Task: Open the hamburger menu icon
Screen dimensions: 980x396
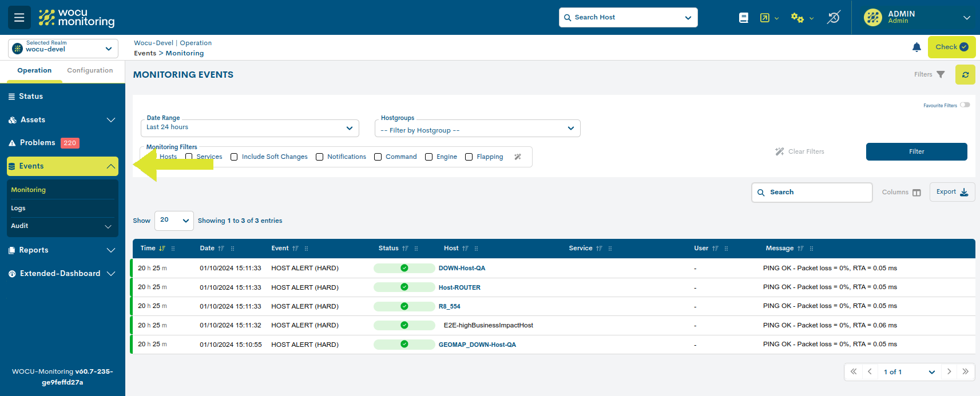Action: 19,18
